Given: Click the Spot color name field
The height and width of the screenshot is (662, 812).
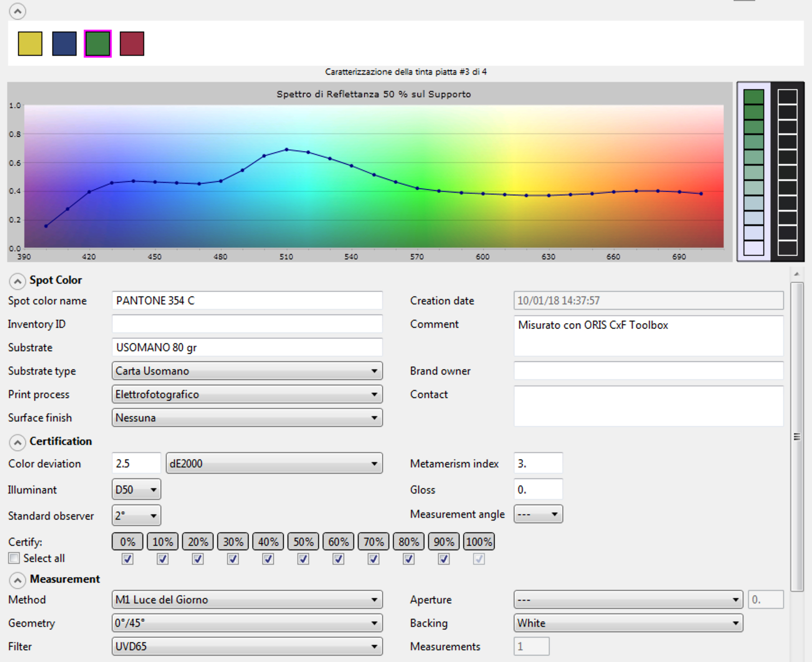Looking at the screenshot, I should [247, 301].
